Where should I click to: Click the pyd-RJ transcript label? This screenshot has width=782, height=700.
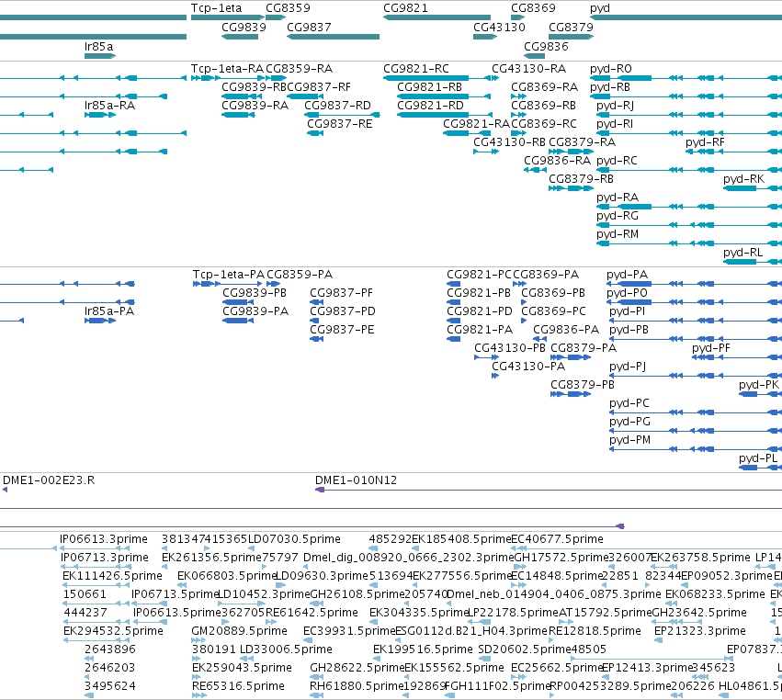click(x=616, y=106)
